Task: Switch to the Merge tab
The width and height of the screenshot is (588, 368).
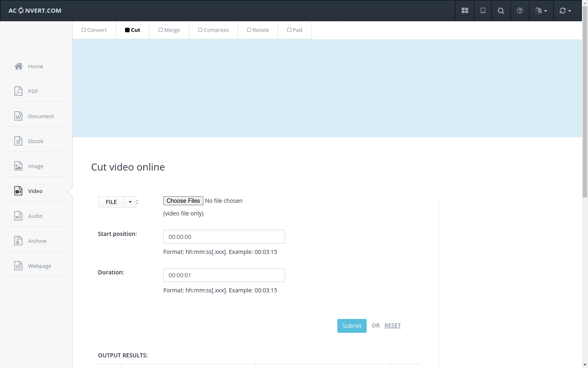Action: tap(169, 30)
